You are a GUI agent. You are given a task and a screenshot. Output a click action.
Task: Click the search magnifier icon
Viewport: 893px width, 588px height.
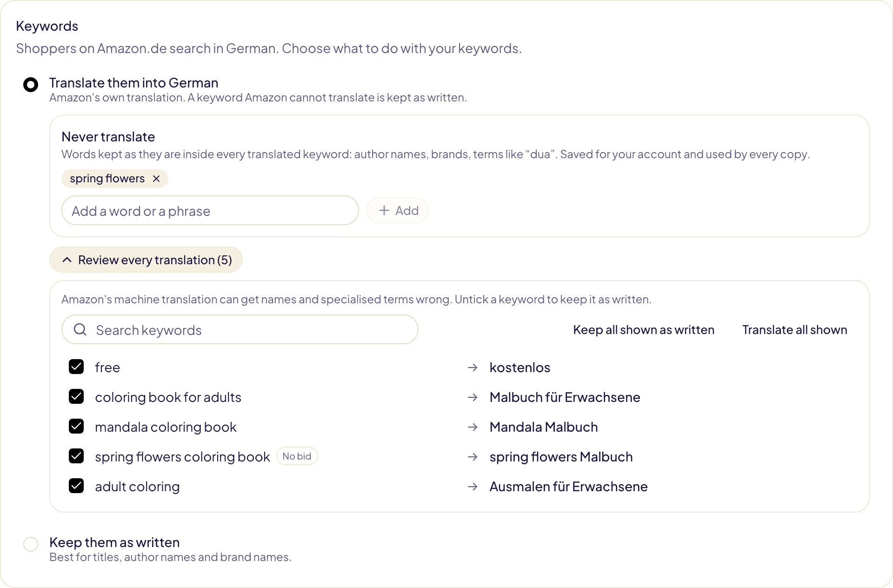[80, 330]
